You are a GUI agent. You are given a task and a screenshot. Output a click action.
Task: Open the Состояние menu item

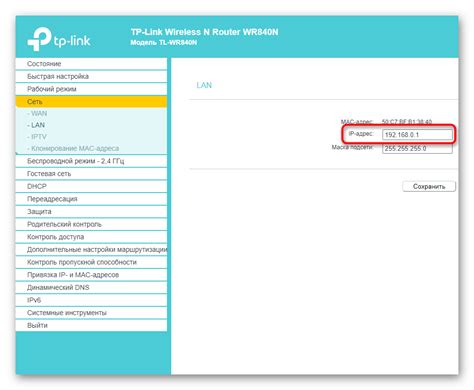tap(91, 64)
